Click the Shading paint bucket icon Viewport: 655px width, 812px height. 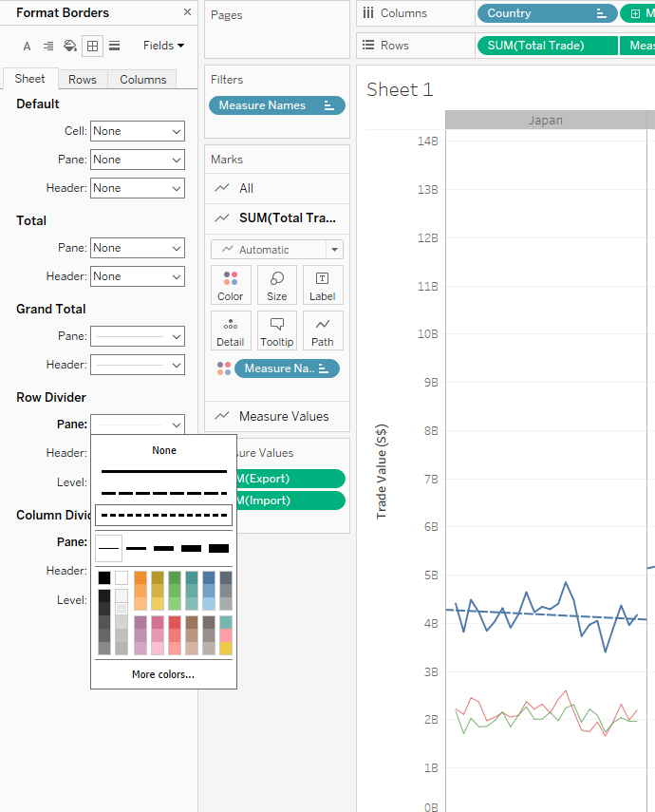point(70,46)
